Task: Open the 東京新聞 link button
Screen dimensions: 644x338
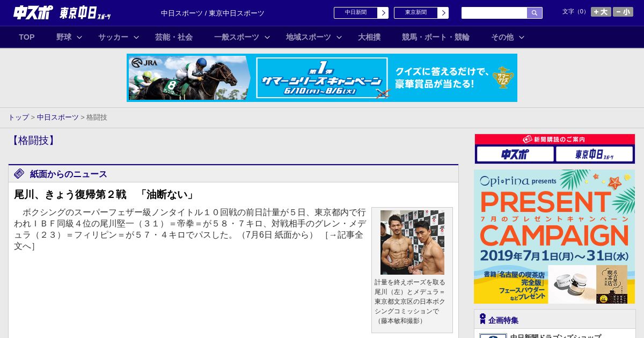Action: (416, 13)
